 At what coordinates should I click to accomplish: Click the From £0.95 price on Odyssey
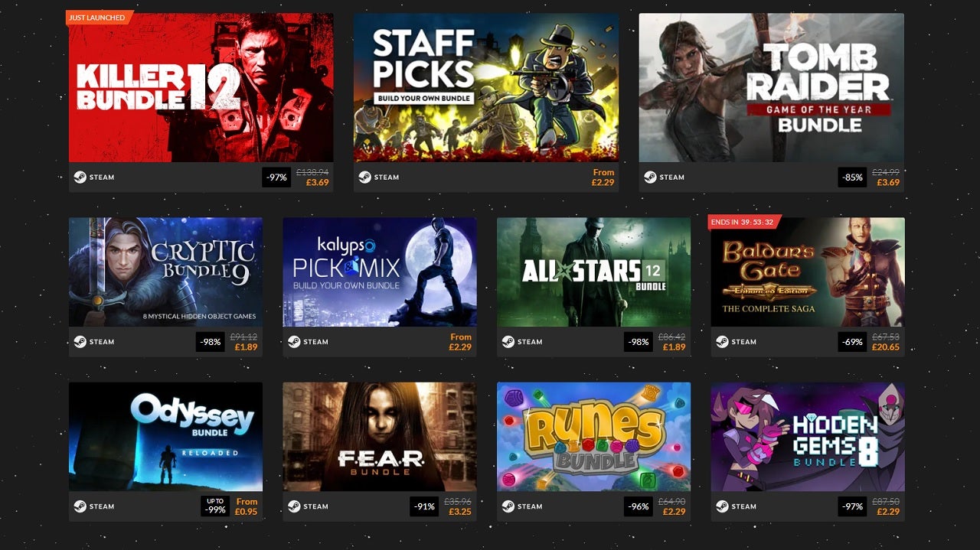tap(247, 506)
